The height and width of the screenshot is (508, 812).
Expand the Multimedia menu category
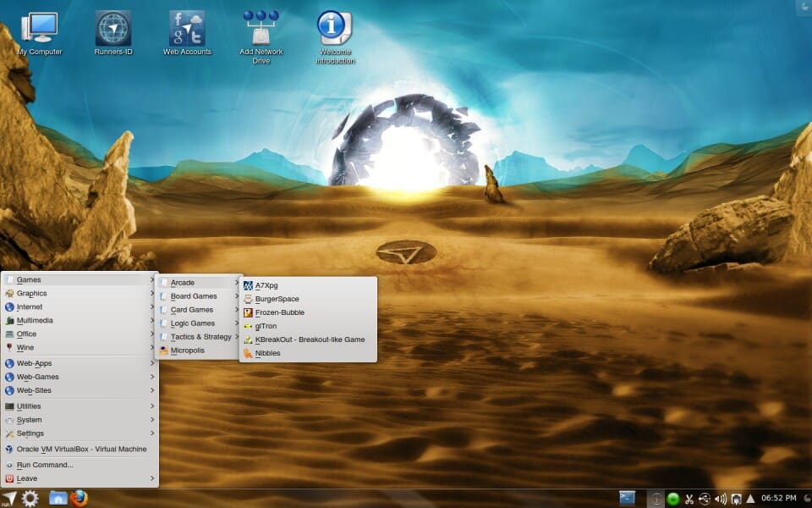(80, 320)
